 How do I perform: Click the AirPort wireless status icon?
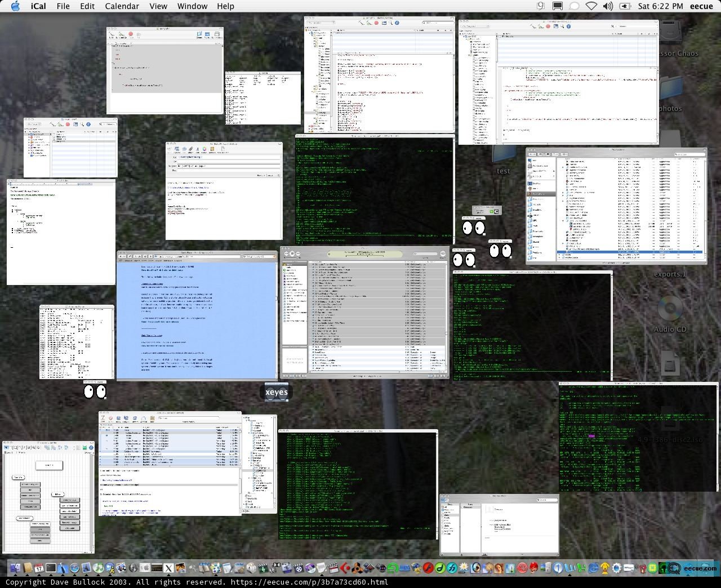(591, 6)
